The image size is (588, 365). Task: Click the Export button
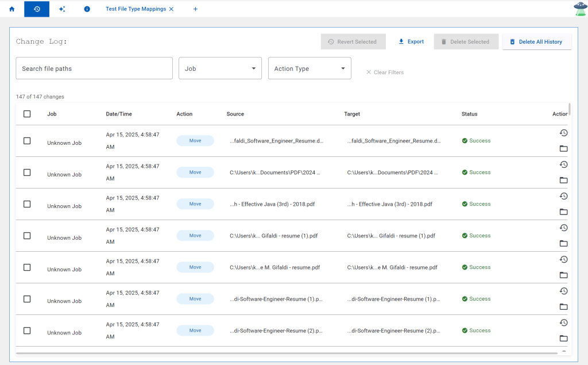coord(411,42)
